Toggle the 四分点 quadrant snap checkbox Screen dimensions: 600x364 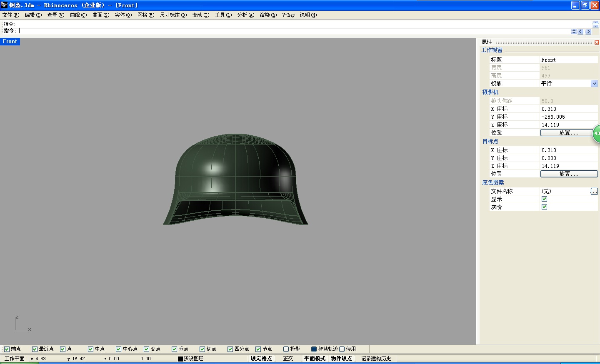click(x=230, y=349)
